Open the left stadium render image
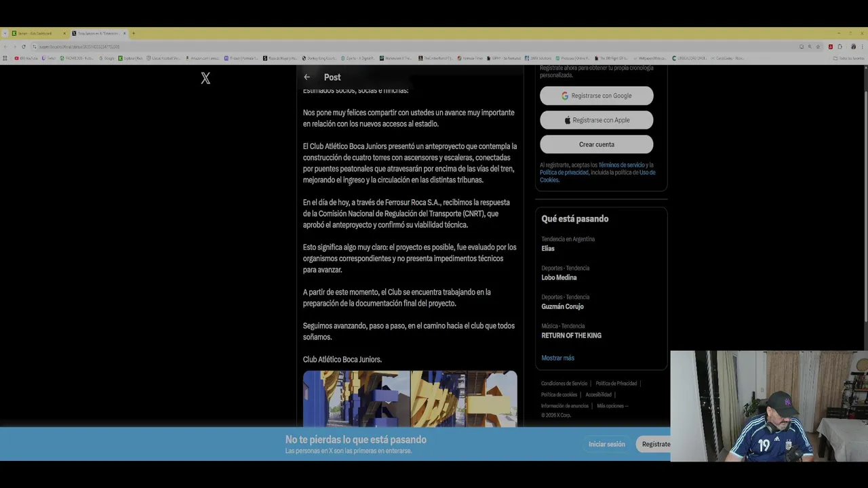Image resolution: width=868 pixels, height=488 pixels. tap(356, 399)
